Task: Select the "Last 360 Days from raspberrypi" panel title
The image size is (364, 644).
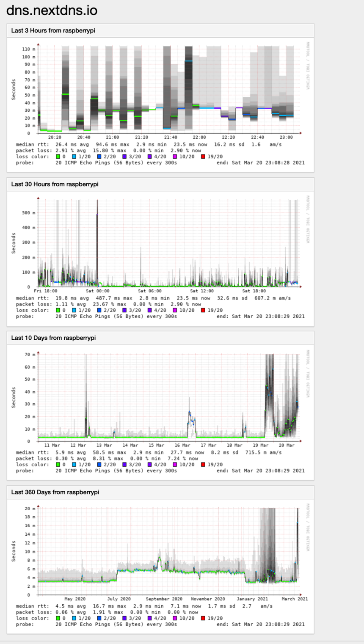Action: click(x=55, y=492)
